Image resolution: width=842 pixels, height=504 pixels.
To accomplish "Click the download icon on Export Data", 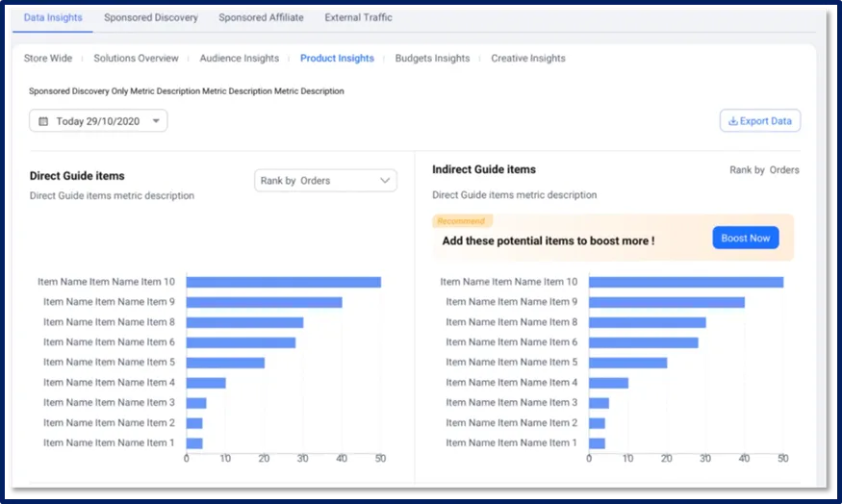I will (x=733, y=121).
